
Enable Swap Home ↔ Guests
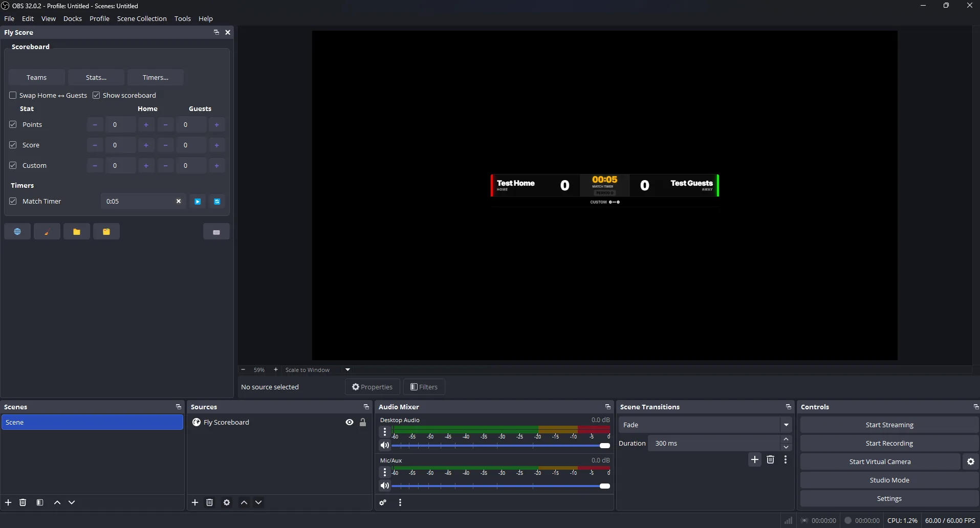(x=13, y=95)
